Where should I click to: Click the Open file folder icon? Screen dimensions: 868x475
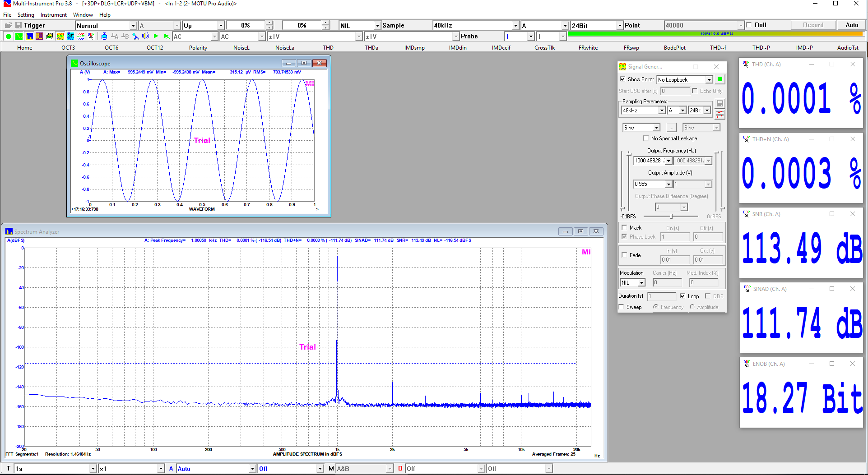(8, 25)
